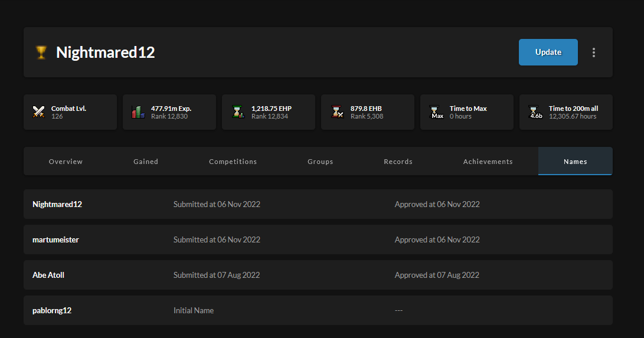Click the crossed swords Combat Lvl. icon

click(39, 112)
